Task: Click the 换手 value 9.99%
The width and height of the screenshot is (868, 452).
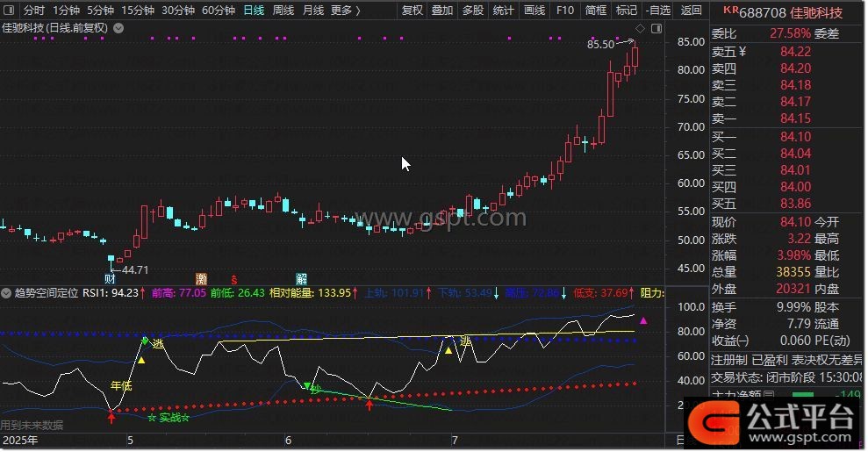Action: click(x=793, y=306)
